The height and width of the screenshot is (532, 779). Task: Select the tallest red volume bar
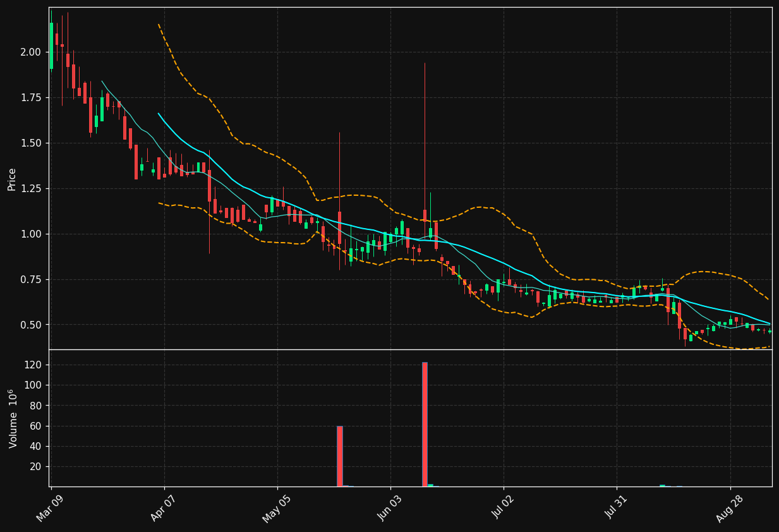tap(425, 424)
